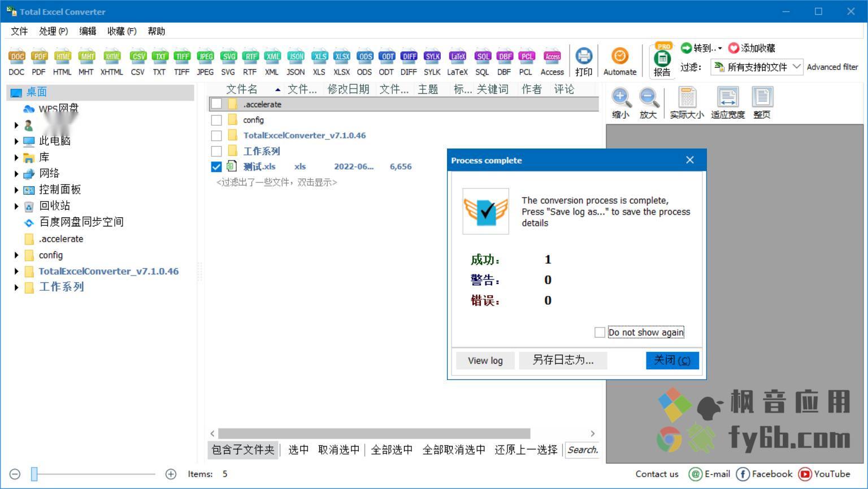Expand the 库 tree node
868x489 pixels.
click(x=16, y=158)
